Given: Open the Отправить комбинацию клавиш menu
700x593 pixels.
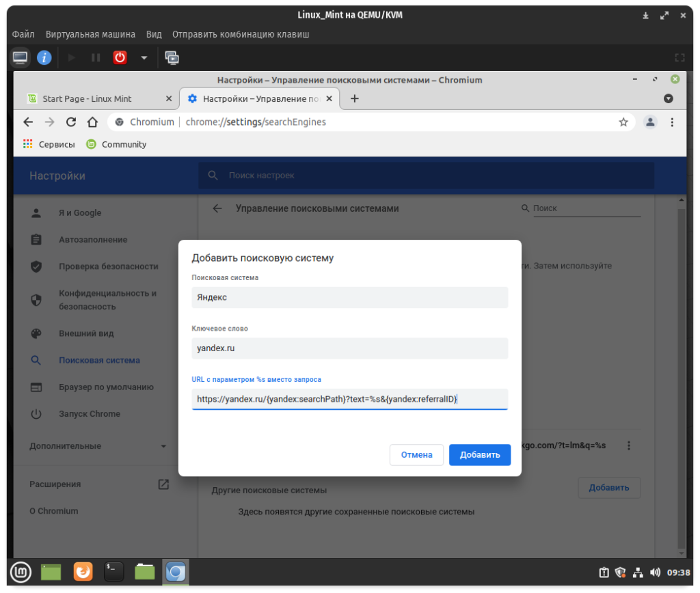Looking at the screenshot, I should [241, 34].
